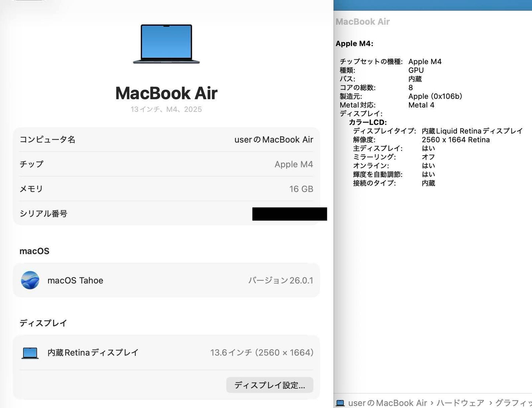
Task: Click the small laptop icon beside 内蔵Retinaディスプレイ
Action: click(x=30, y=353)
